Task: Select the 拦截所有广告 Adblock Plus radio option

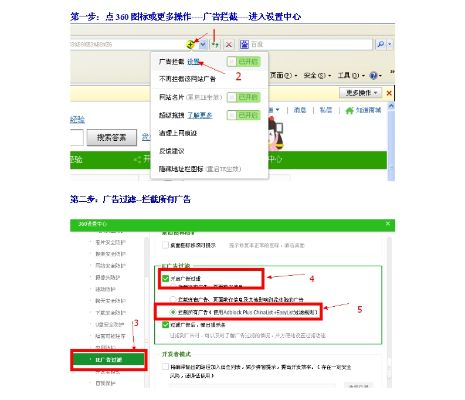Action: (173, 312)
